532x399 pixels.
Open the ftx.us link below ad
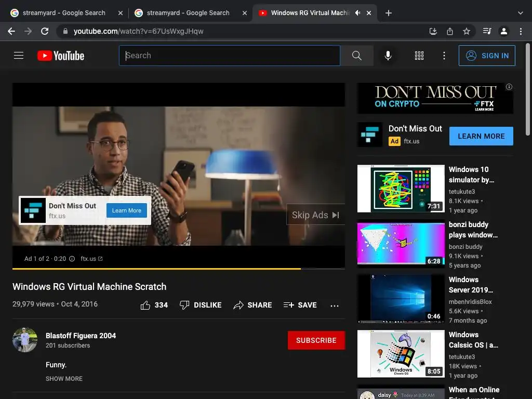(x=91, y=259)
